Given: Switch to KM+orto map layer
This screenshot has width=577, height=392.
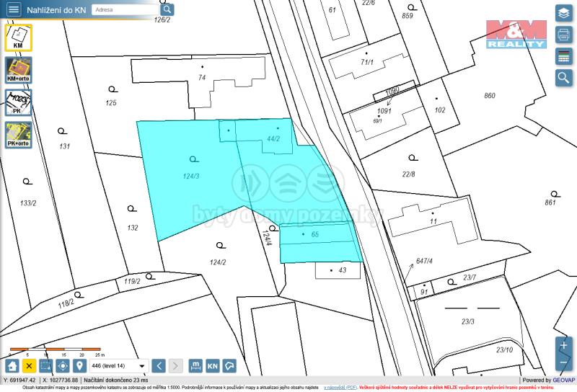Looking at the screenshot, I should 18,71.
